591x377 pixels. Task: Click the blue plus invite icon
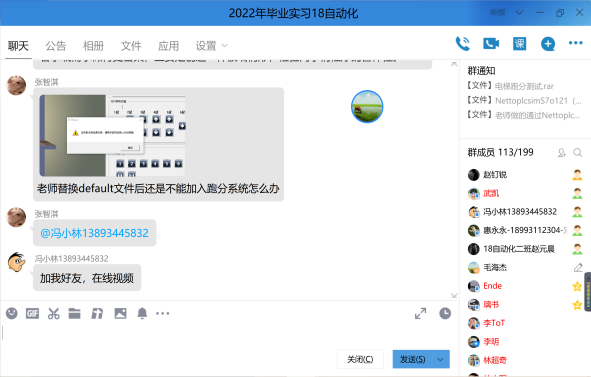pos(548,44)
